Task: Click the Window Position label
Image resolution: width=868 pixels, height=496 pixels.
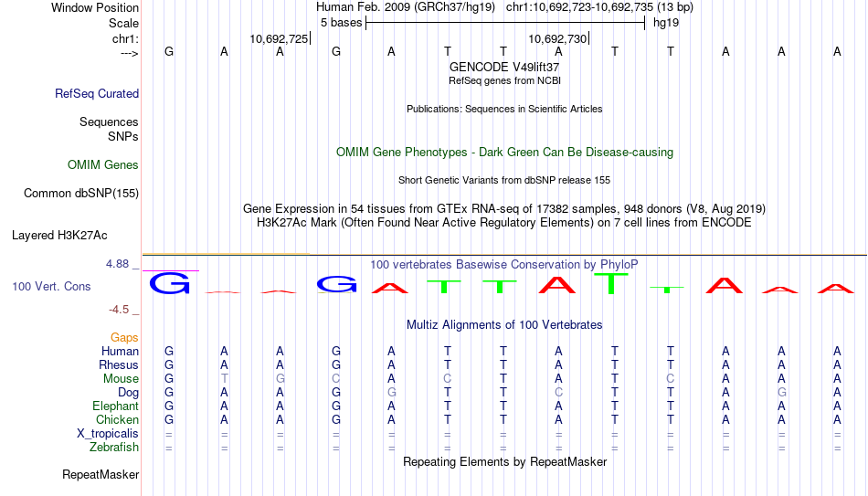Action: pos(95,7)
